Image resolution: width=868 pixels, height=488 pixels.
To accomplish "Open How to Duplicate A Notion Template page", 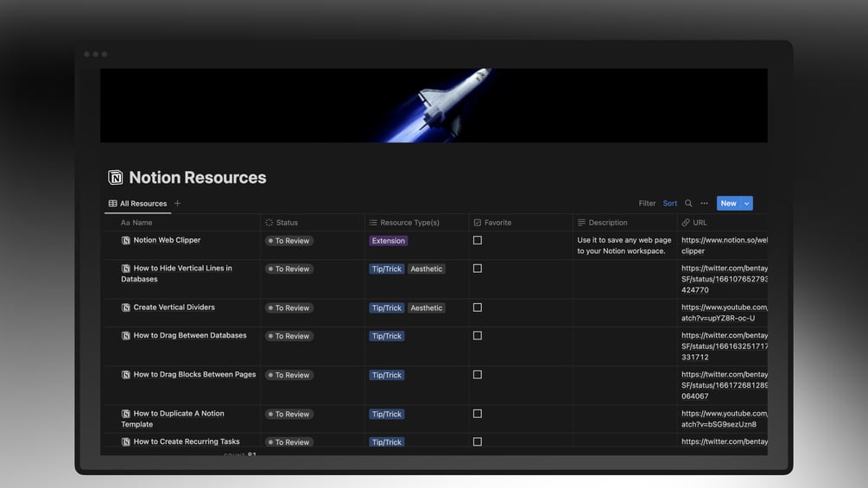I will point(173,419).
